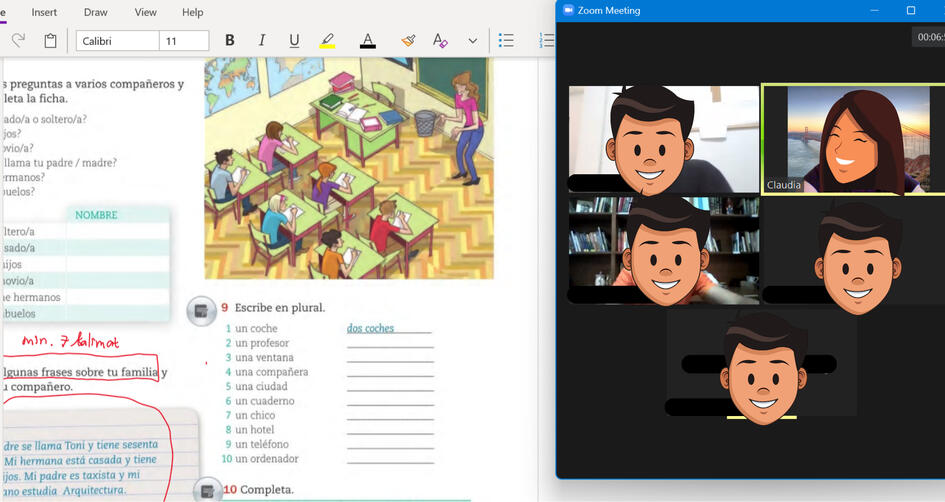
Task: Select the Format Painter brush
Action: click(408, 41)
